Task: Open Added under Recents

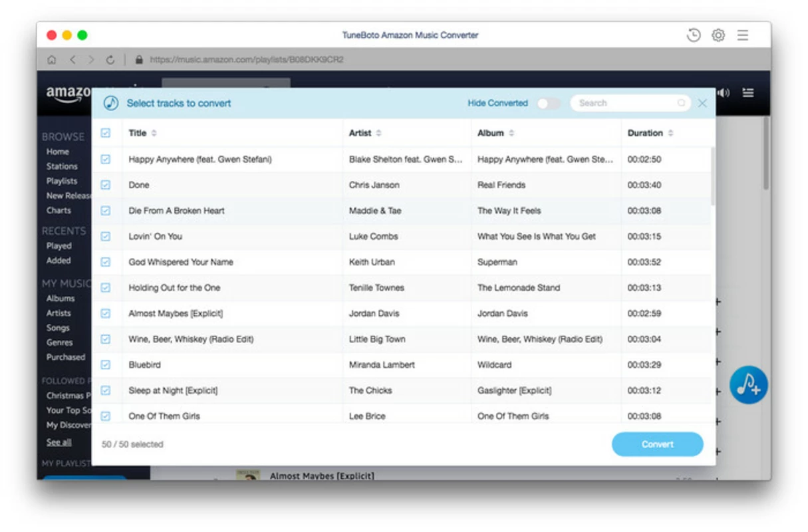Action: (x=59, y=261)
